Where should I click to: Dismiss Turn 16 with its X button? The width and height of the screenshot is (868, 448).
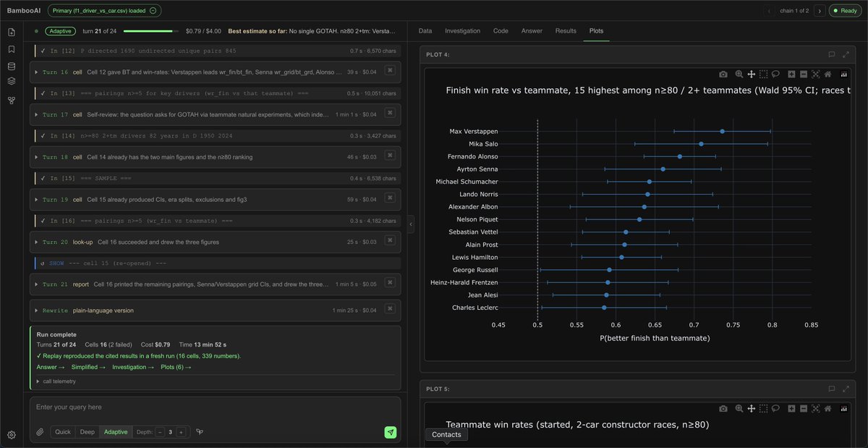click(389, 71)
